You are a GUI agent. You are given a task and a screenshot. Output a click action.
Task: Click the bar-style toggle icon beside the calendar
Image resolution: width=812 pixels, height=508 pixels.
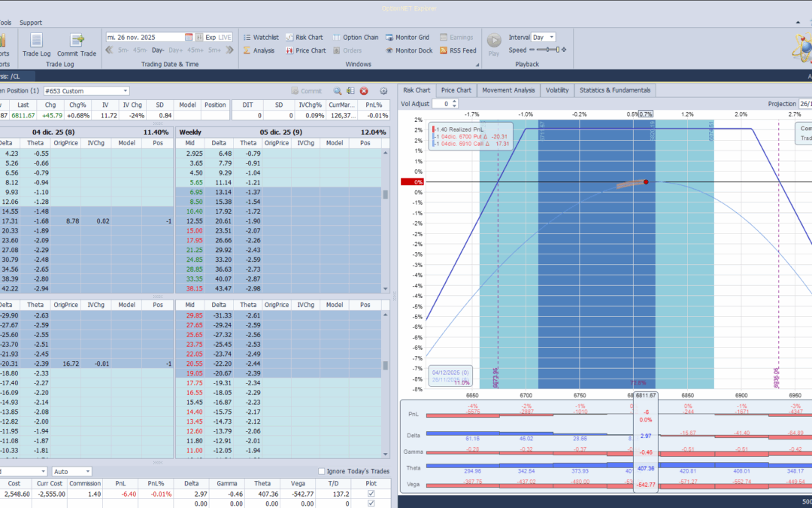[198, 38]
